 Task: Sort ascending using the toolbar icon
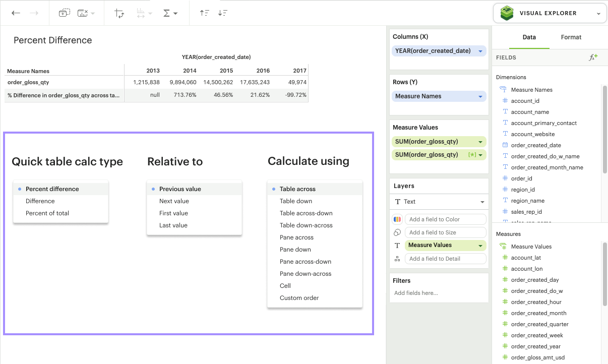coord(204,13)
